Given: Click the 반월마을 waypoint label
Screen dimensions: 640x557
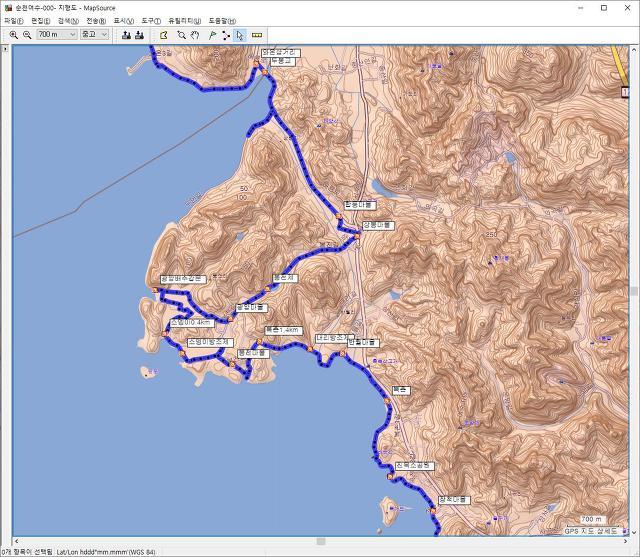Looking at the screenshot, I should click(363, 343).
